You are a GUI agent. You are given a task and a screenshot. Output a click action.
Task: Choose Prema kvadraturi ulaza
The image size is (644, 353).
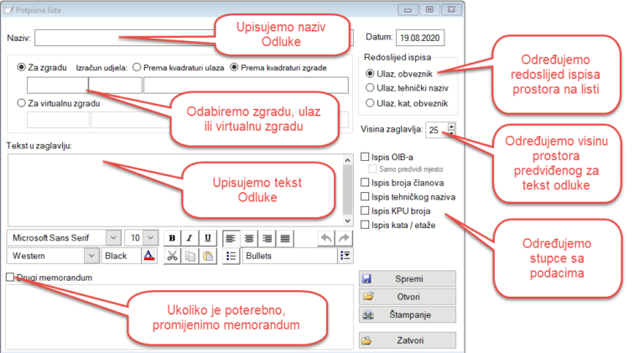[x=137, y=67]
